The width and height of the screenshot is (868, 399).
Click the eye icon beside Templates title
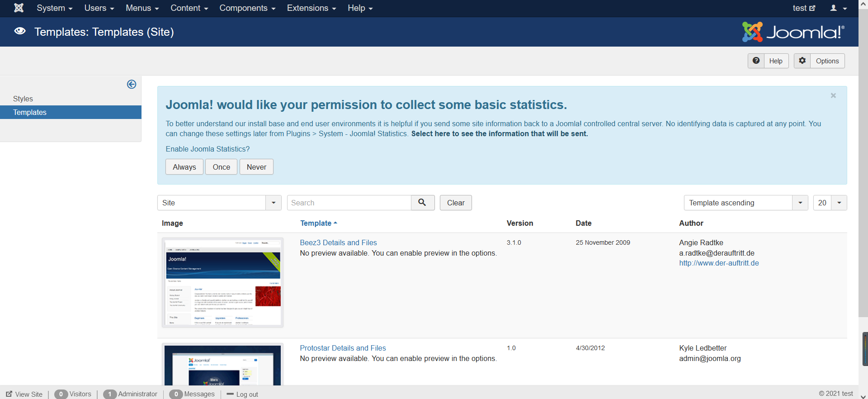click(x=20, y=31)
